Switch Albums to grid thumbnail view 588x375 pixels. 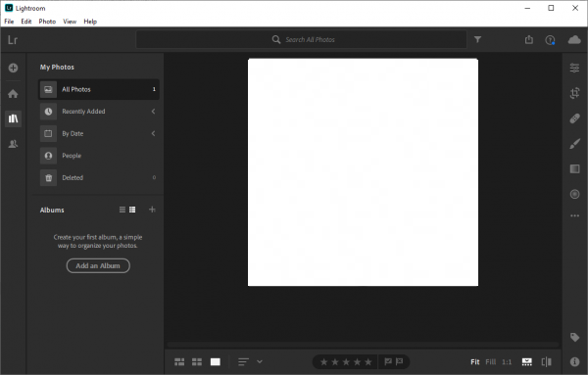pyautogui.click(x=132, y=210)
